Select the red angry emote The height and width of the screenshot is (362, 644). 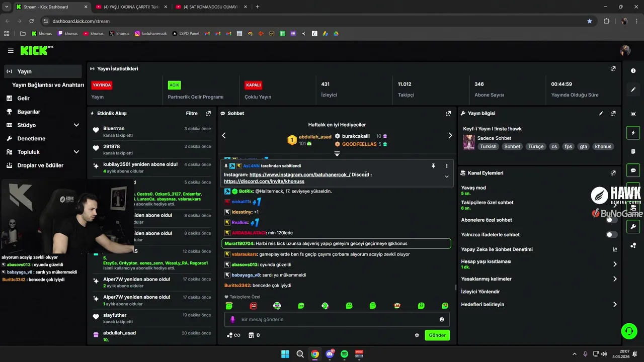pyautogui.click(x=253, y=306)
